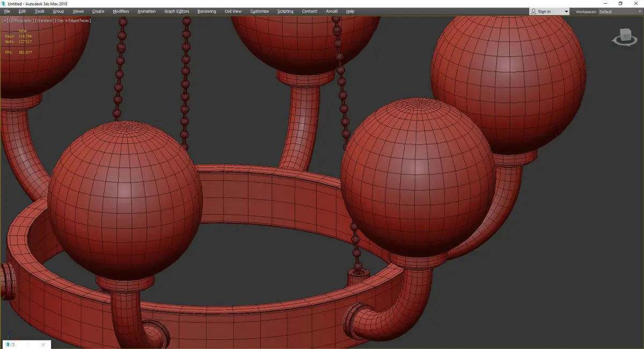Open the Tools menu

pyautogui.click(x=40, y=11)
